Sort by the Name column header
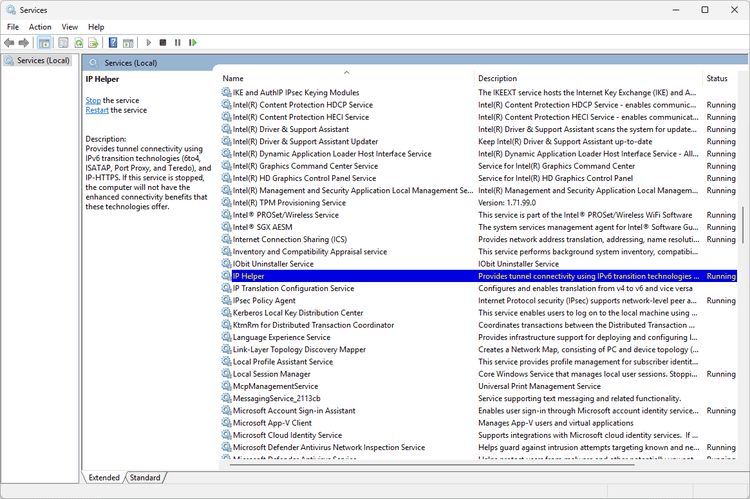Viewport: 750px width, 499px height. (x=233, y=78)
